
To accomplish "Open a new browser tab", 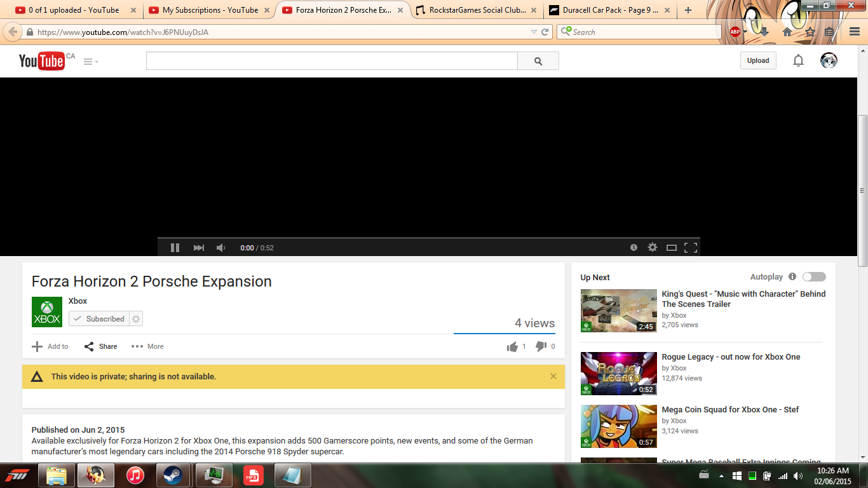I will pyautogui.click(x=688, y=10).
